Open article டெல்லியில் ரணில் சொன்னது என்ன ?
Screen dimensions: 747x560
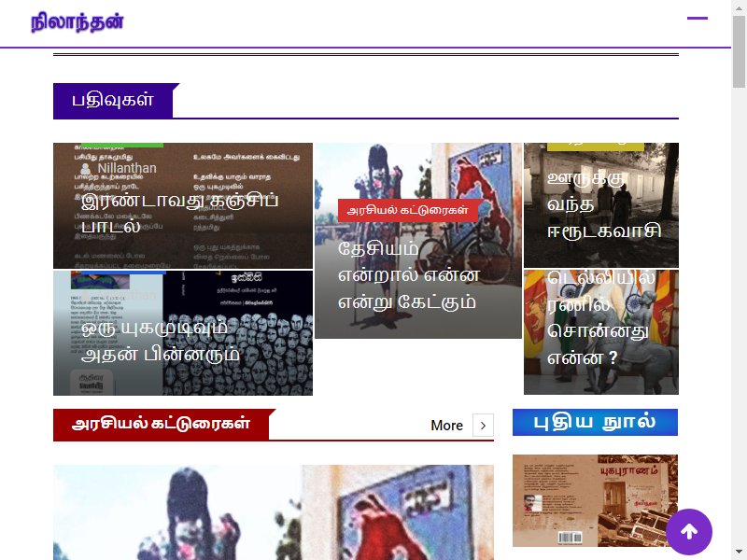click(601, 317)
